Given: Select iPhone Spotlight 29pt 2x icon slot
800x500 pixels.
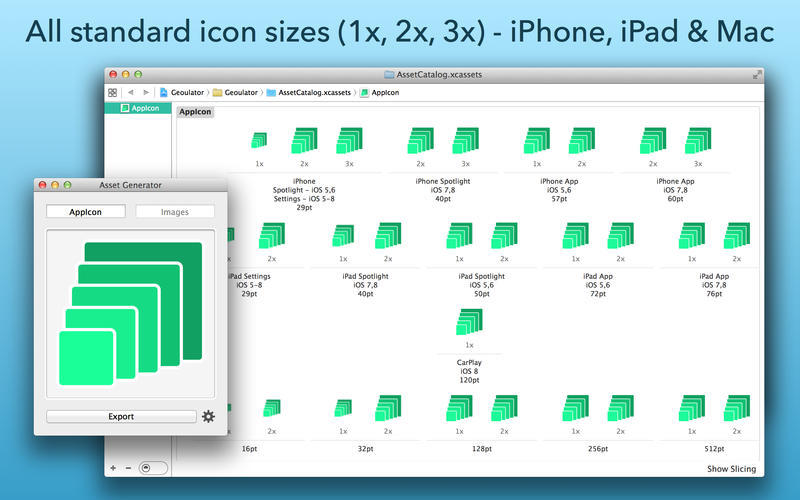Looking at the screenshot, I should tap(304, 140).
